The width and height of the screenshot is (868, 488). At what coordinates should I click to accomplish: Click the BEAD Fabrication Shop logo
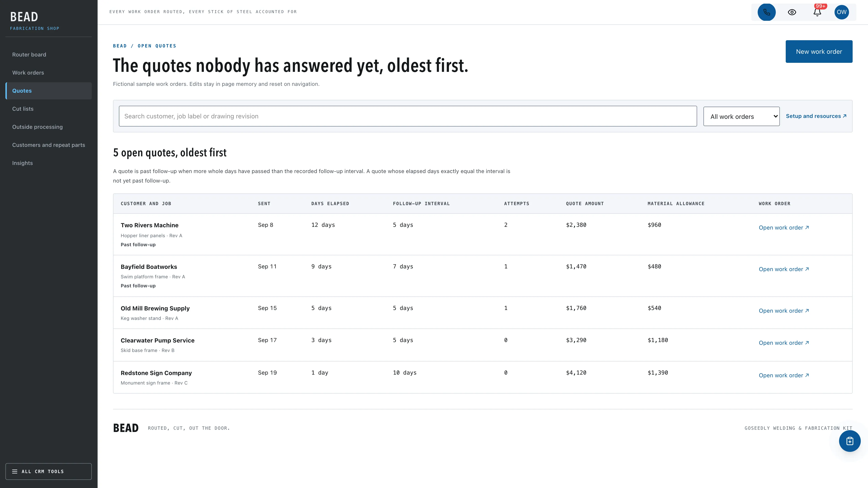[34, 21]
